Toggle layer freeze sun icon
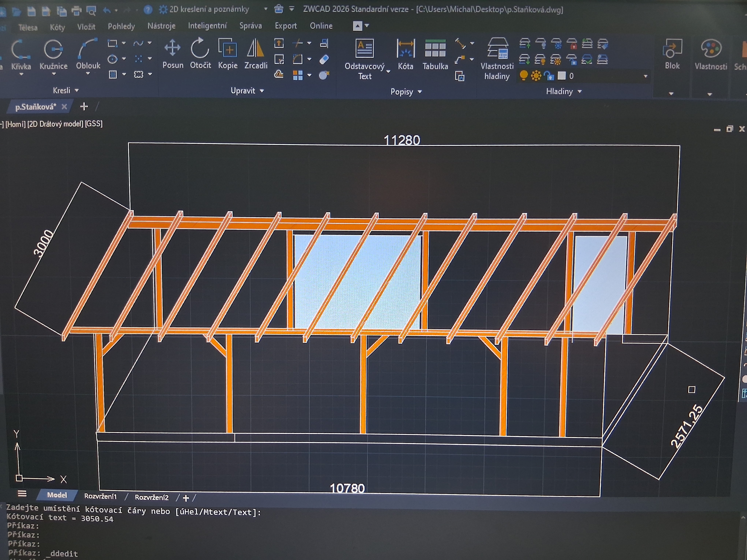This screenshot has height=560, width=747. tap(536, 76)
